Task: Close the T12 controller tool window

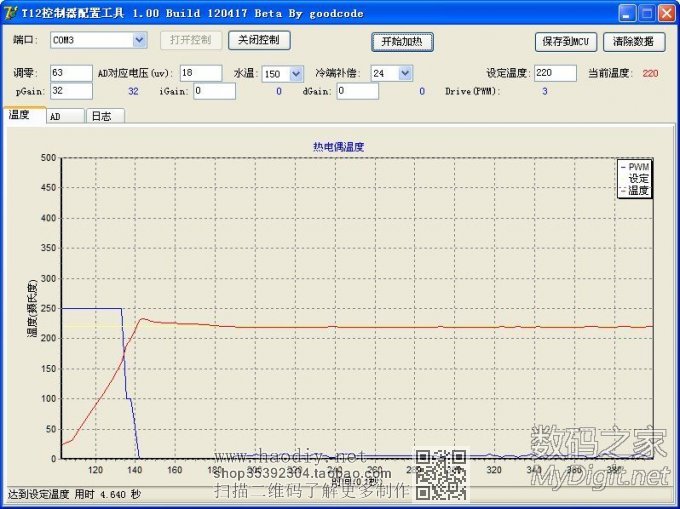Action: coord(666,13)
